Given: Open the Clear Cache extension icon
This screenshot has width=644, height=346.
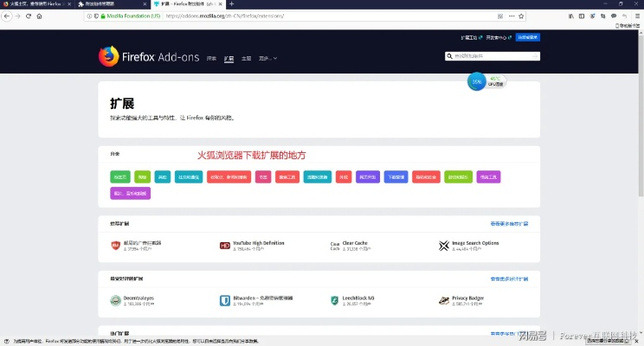Looking at the screenshot, I should [x=335, y=246].
